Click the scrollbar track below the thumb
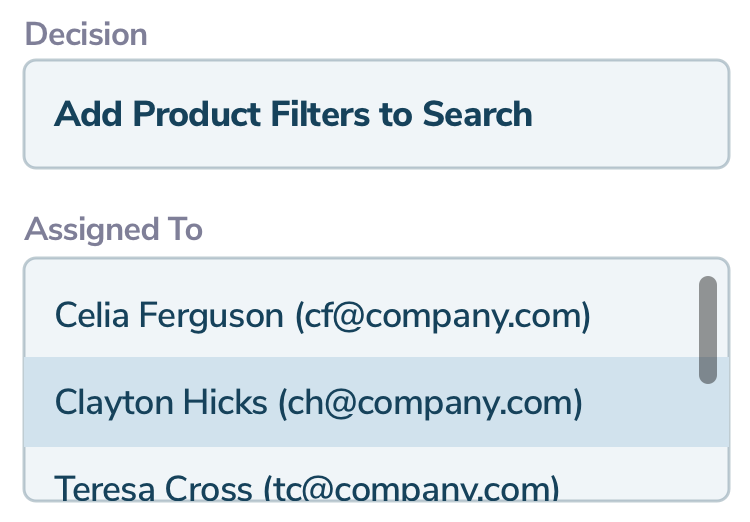 click(x=707, y=440)
